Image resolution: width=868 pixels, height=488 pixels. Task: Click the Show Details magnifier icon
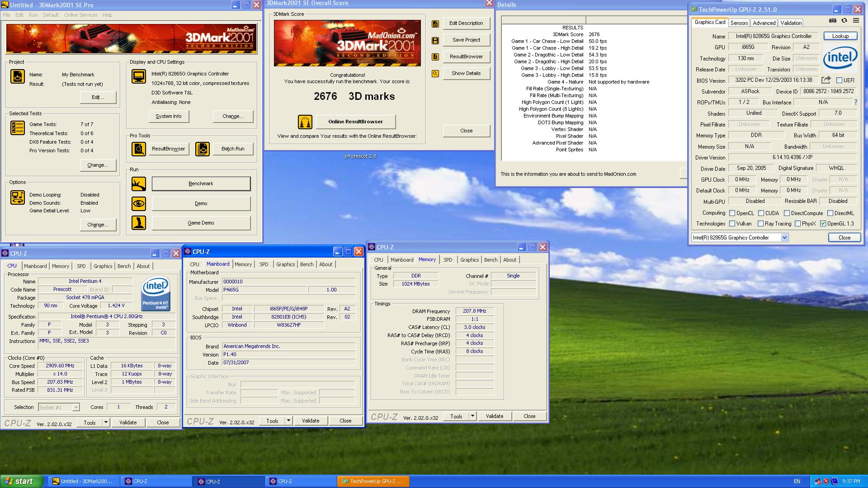point(435,74)
